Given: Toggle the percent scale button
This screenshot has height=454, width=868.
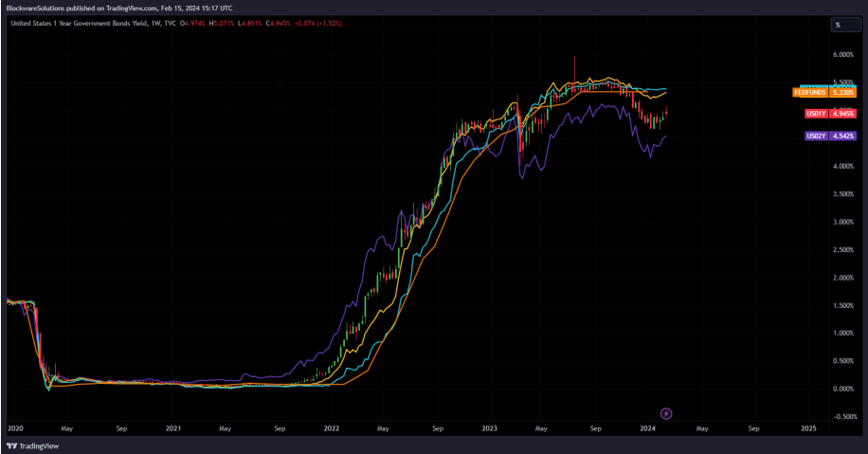Looking at the screenshot, I should (x=837, y=25).
